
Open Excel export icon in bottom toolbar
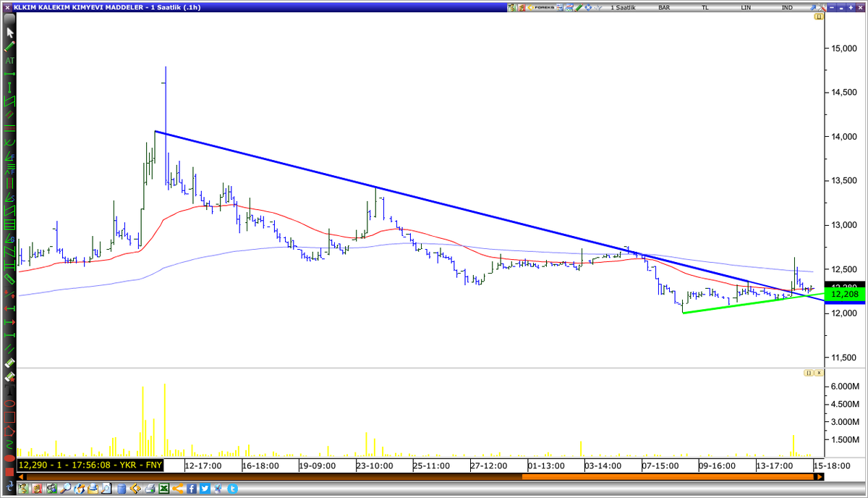pos(164,489)
